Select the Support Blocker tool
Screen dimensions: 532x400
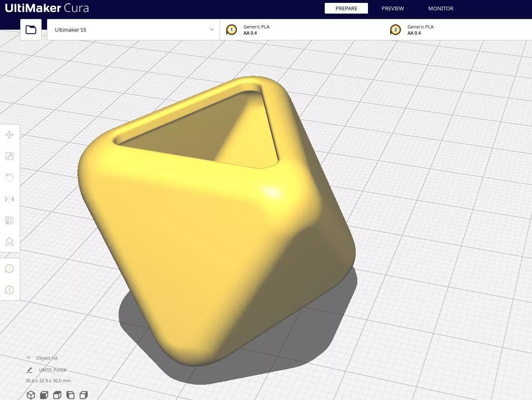tap(9, 242)
